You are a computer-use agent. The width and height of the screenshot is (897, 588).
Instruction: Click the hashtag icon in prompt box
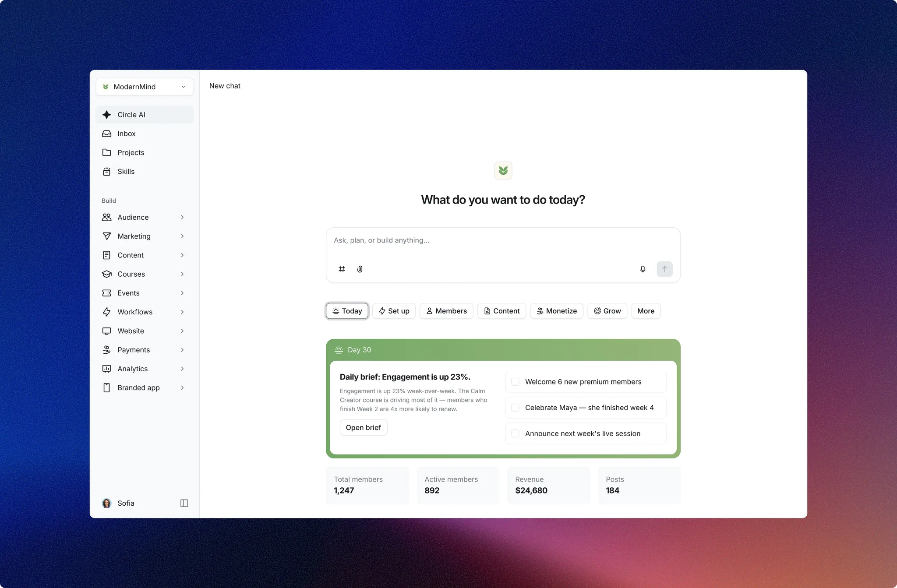coord(342,269)
